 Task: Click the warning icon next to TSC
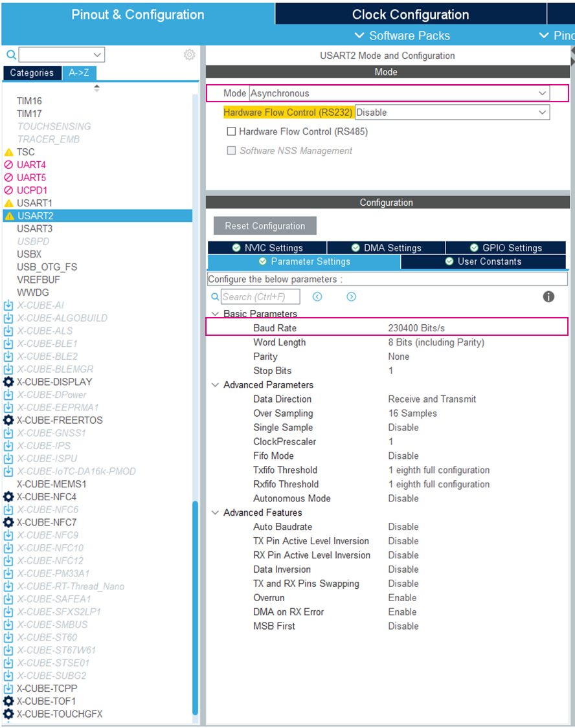(8, 152)
